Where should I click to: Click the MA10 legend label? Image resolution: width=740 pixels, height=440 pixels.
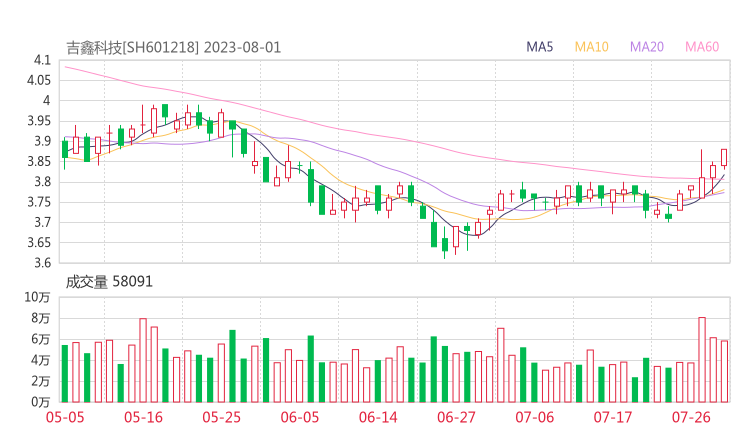tap(591, 47)
